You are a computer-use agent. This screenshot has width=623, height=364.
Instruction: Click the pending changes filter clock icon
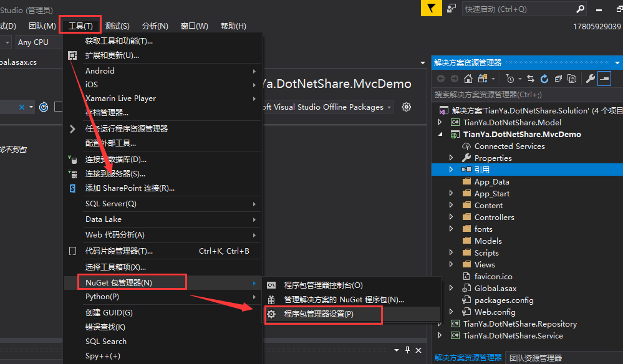click(510, 79)
